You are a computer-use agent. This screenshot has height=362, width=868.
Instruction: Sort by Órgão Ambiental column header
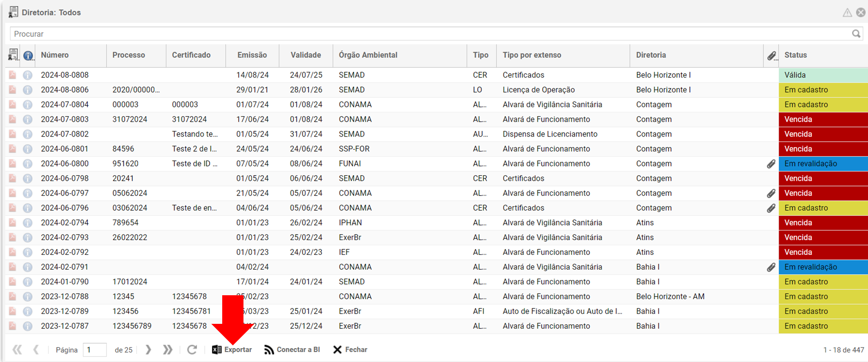pyautogui.click(x=368, y=55)
